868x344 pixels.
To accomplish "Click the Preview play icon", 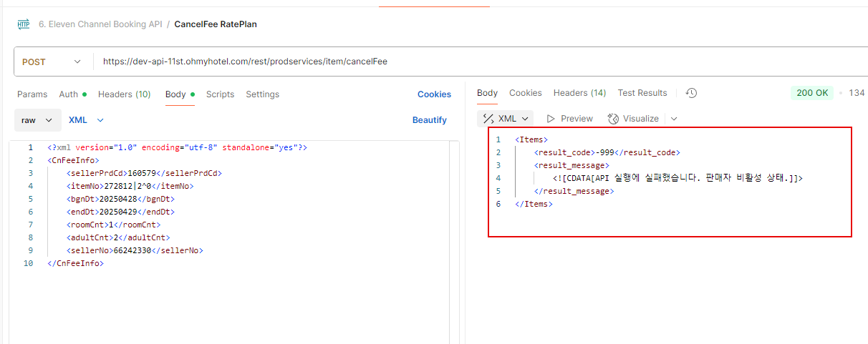I will tap(551, 119).
